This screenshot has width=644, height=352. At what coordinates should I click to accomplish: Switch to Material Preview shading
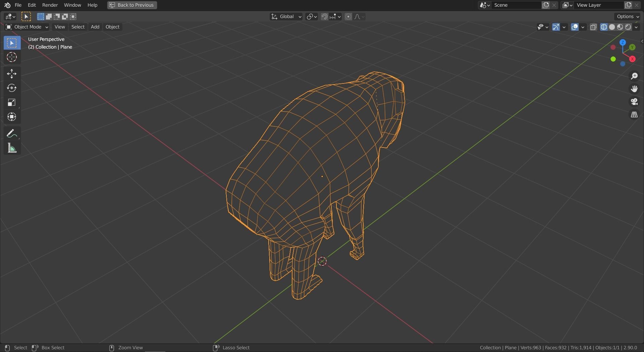(620, 27)
